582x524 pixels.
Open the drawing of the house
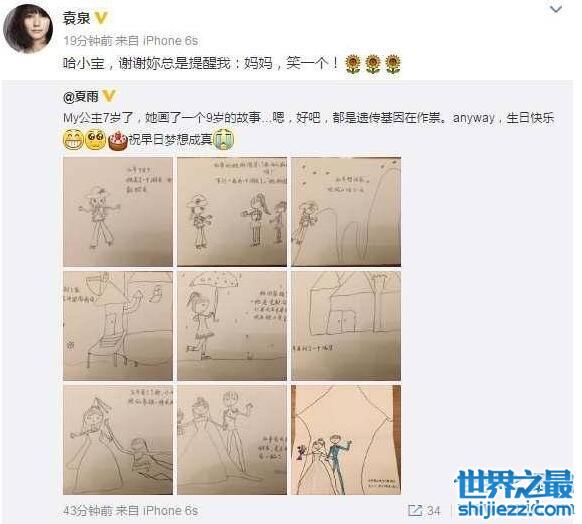click(x=346, y=326)
